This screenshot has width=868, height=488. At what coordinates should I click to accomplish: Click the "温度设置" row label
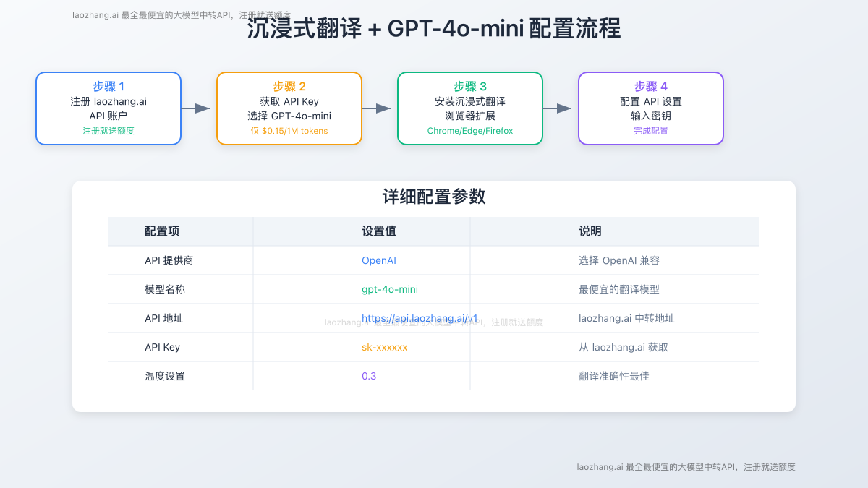165,376
